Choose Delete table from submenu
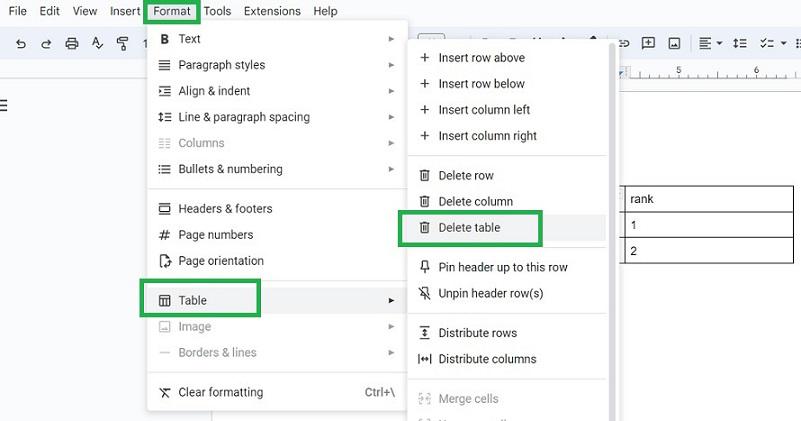801x421 pixels. coord(469,228)
